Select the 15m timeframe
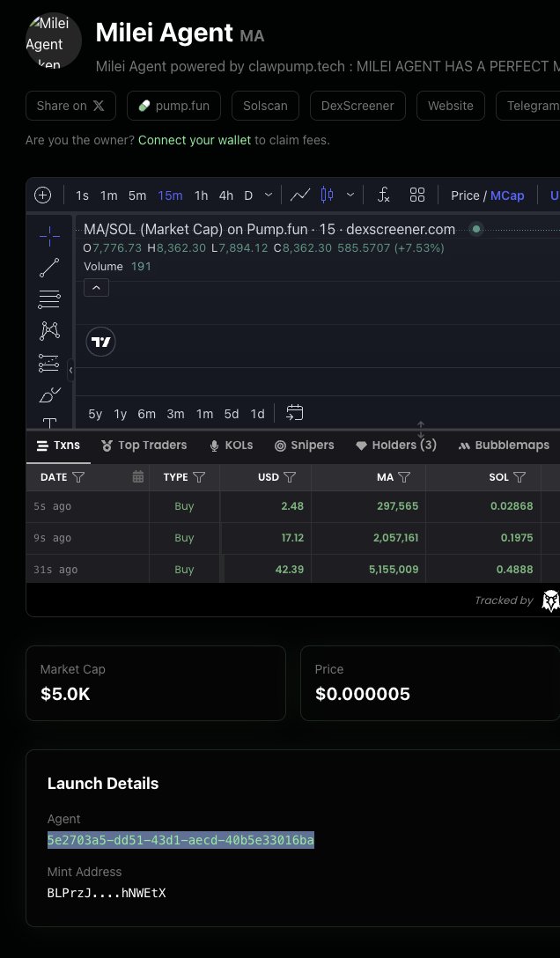Screen dimensions: 560x958 coord(170,195)
